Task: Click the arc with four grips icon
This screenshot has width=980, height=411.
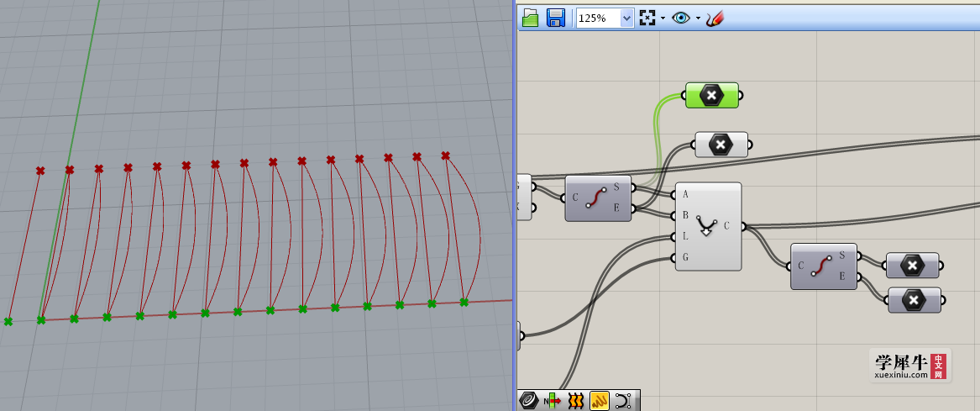Action: [623, 400]
